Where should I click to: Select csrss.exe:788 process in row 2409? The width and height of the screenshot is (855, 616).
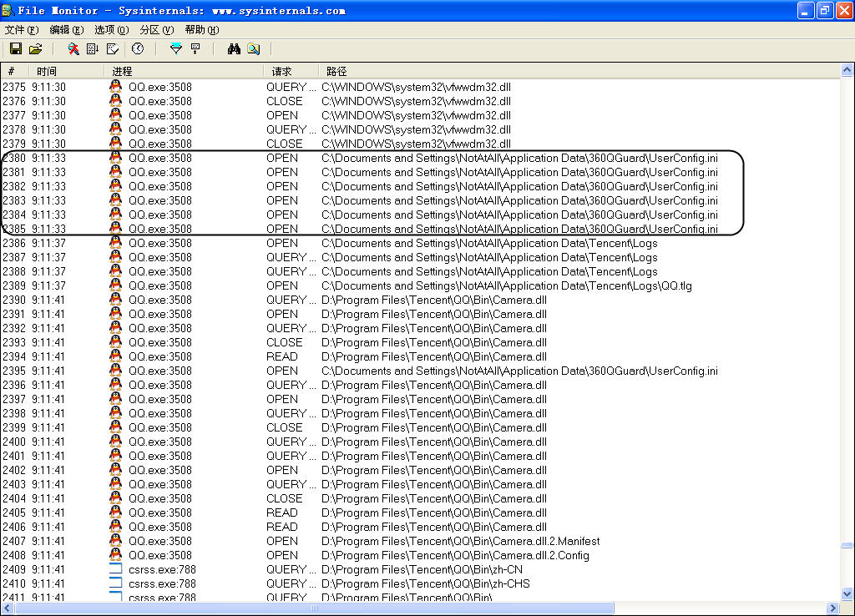click(163, 568)
